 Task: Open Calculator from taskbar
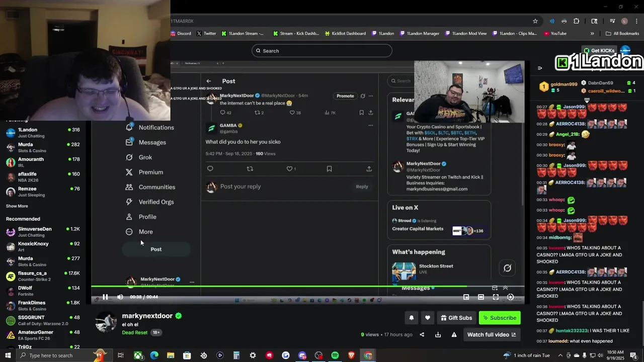click(x=236, y=355)
